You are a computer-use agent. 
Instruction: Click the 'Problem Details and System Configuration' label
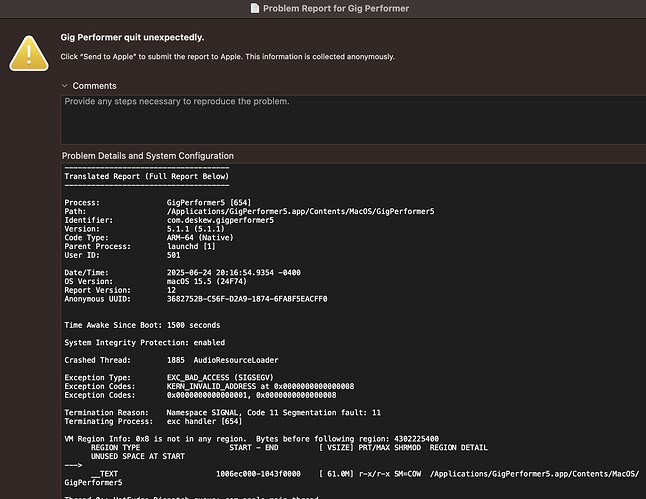pos(148,156)
